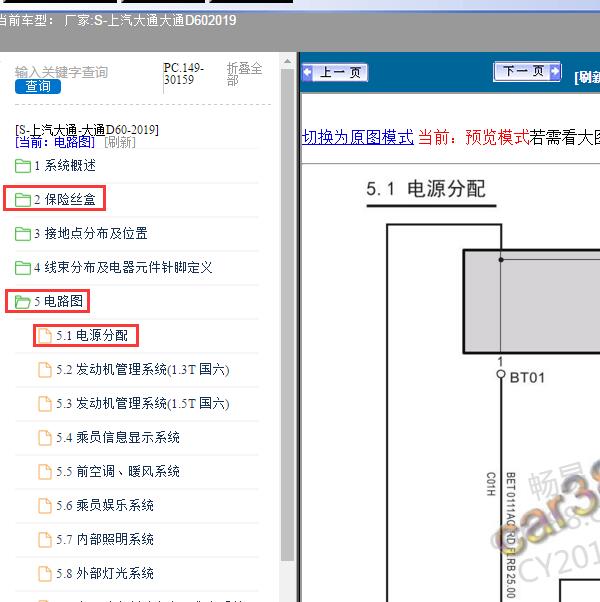Click the right arrow icon on 下一页

click(555, 71)
